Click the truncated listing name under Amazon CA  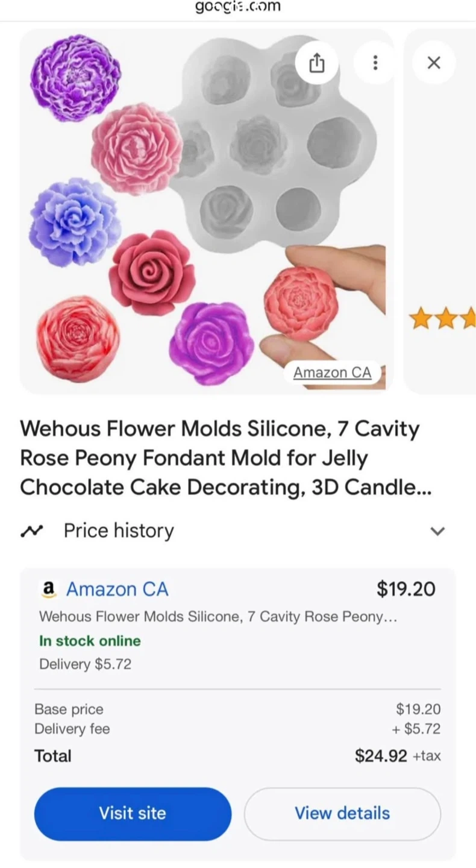(x=218, y=617)
